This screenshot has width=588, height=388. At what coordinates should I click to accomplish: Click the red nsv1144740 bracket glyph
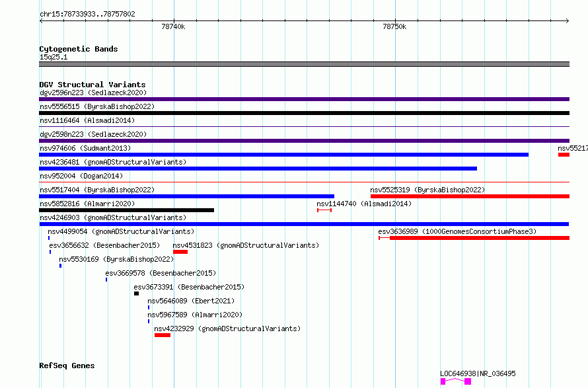tap(324, 210)
